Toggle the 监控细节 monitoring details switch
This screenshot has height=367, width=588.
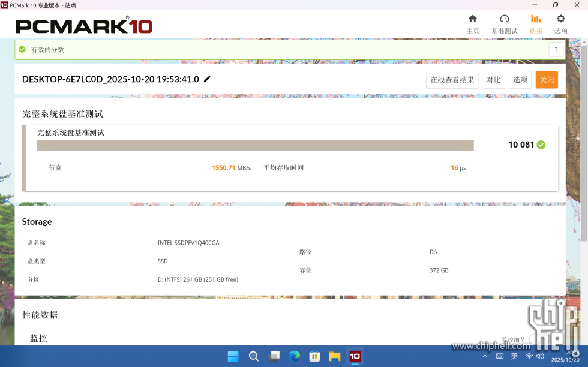pos(539,340)
